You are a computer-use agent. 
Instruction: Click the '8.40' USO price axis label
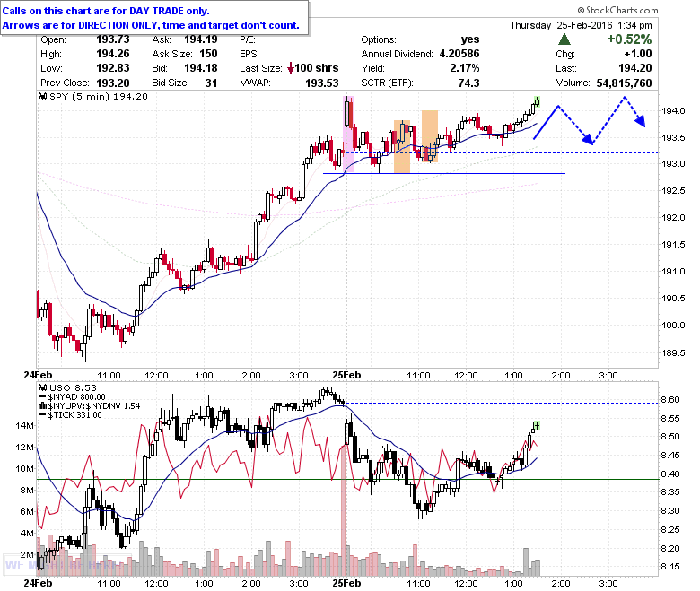click(670, 474)
